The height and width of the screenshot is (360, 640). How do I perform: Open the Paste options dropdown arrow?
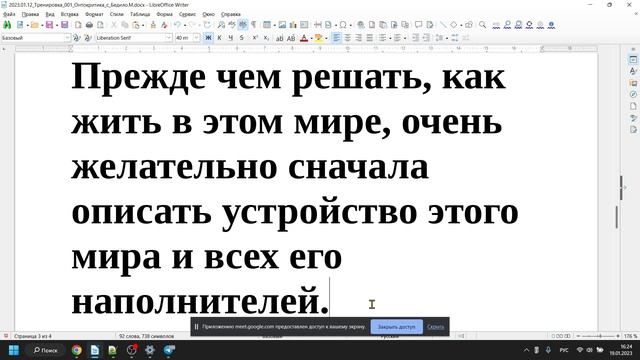(142, 25)
